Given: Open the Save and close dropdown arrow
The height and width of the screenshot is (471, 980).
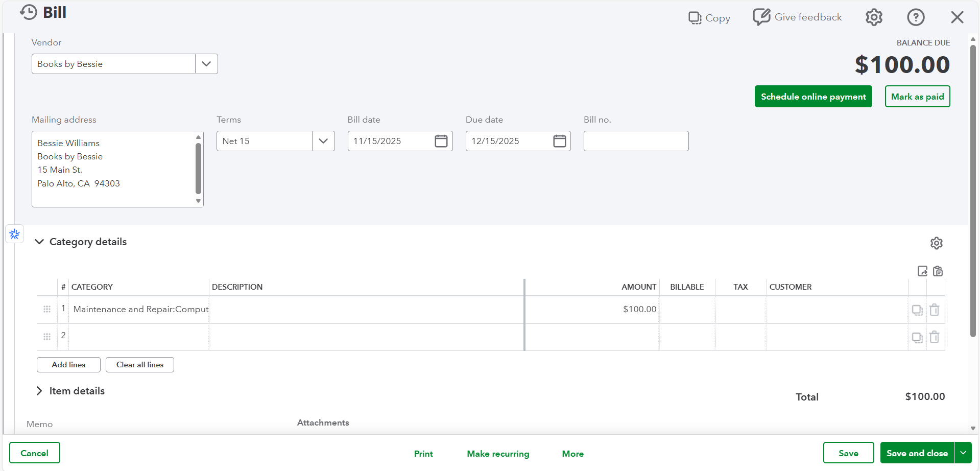Looking at the screenshot, I should (963, 453).
